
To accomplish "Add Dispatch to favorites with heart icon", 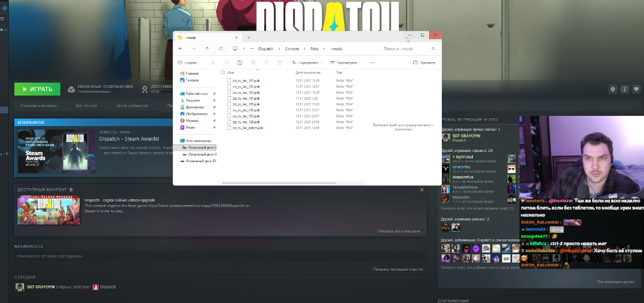I will pos(636,89).
